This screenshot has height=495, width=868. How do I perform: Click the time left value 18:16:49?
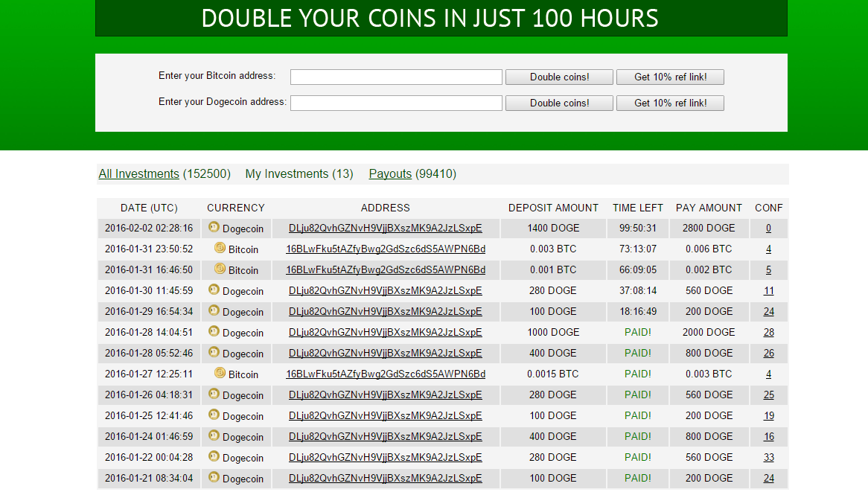(x=638, y=312)
